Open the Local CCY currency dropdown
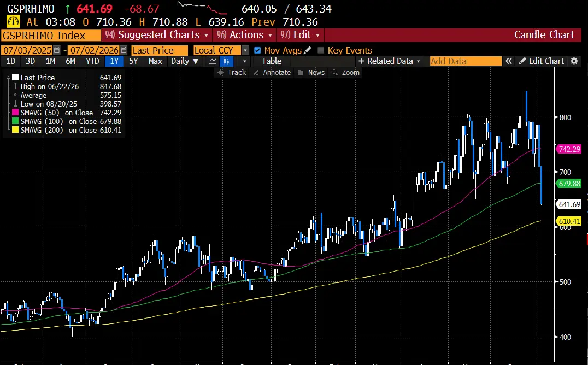 221,50
